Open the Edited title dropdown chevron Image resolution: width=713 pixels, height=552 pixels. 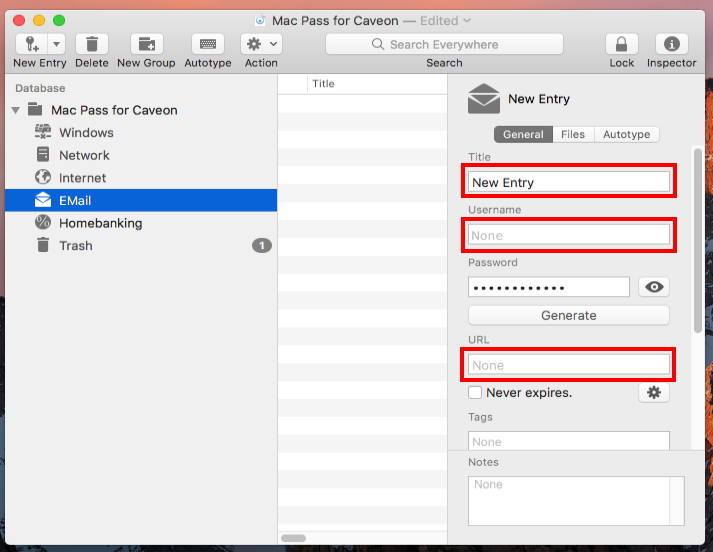[x=467, y=20]
